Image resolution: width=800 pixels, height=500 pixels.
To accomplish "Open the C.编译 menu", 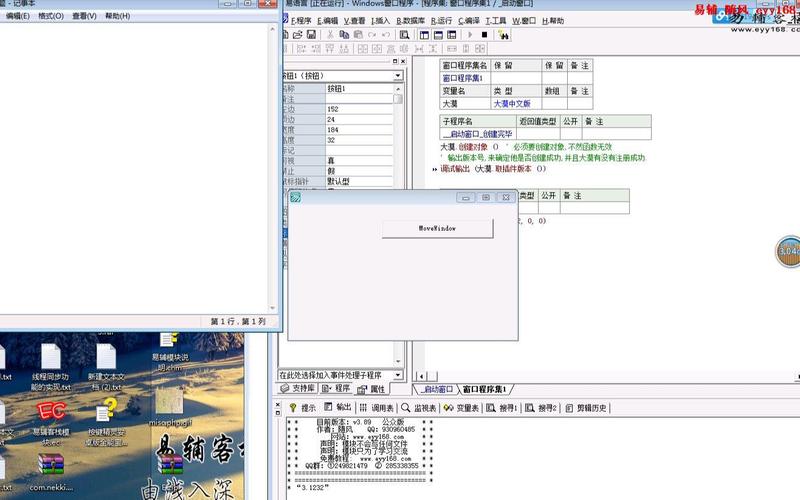I will (468, 20).
